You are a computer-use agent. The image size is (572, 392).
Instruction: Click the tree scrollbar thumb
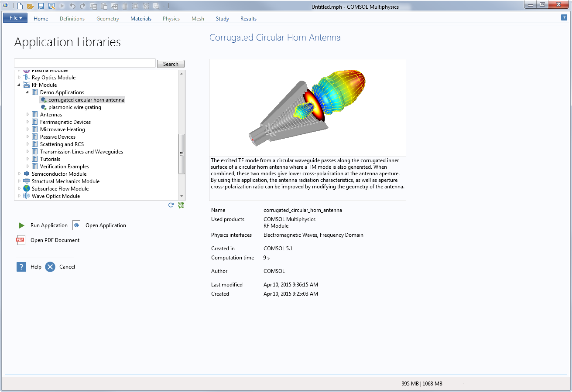182,153
